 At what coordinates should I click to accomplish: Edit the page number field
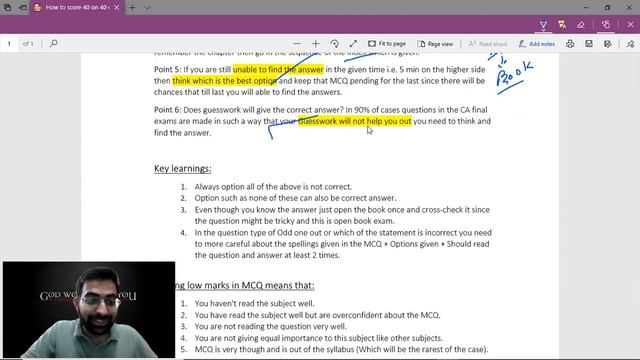(9, 44)
